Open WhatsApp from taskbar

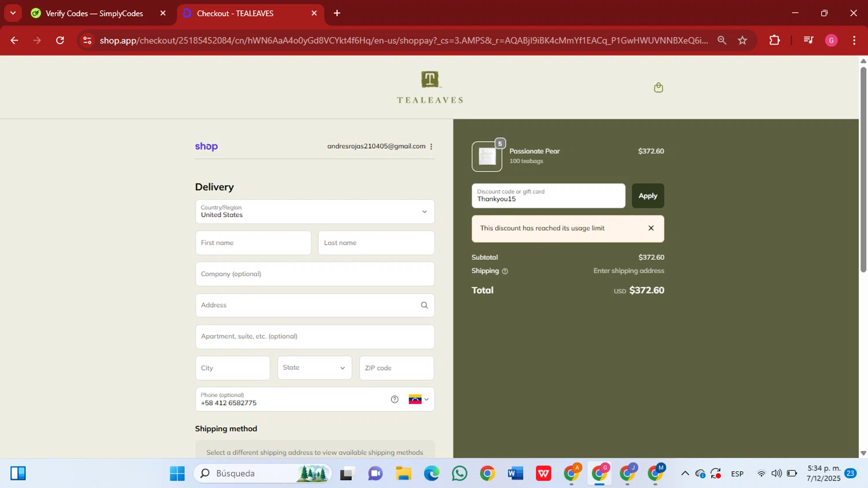[x=459, y=474]
